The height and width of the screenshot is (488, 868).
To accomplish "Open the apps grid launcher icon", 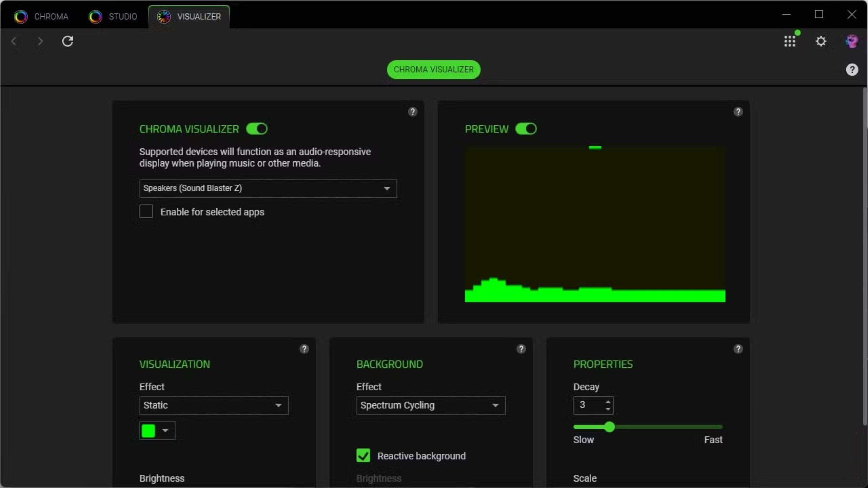I will pyautogui.click(x=790, y=41).
